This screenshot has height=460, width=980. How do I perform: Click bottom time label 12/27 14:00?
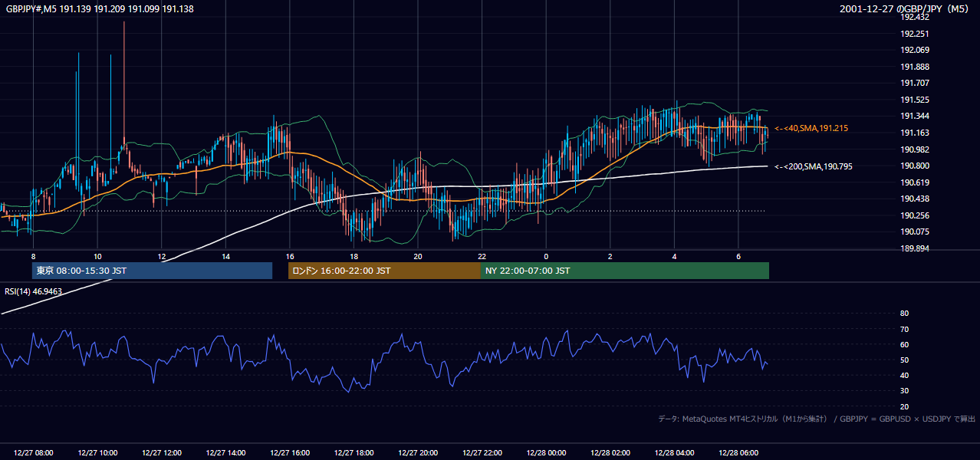click(225, 453)
